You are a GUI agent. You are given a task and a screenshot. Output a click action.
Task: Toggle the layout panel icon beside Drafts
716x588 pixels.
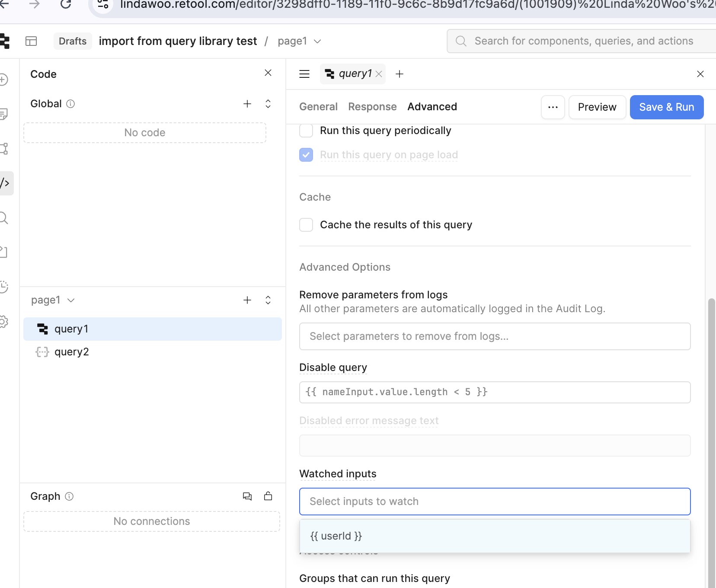tap(31, 41)
